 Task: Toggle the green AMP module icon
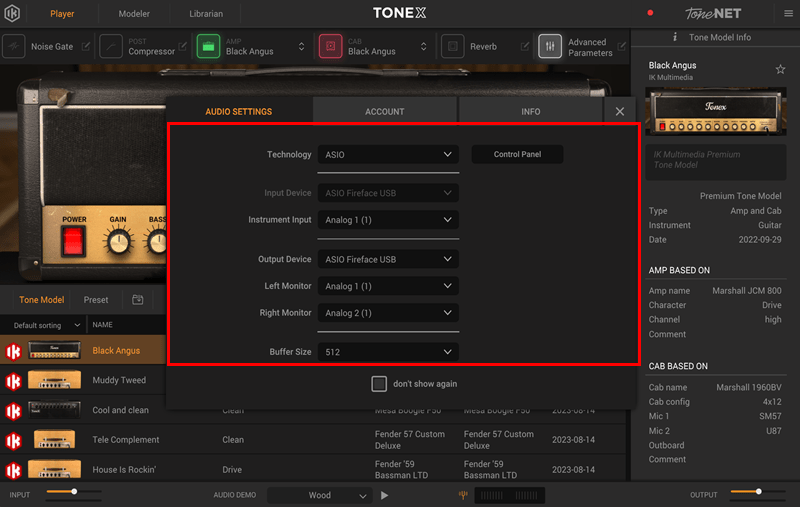(x=208, y=46)
